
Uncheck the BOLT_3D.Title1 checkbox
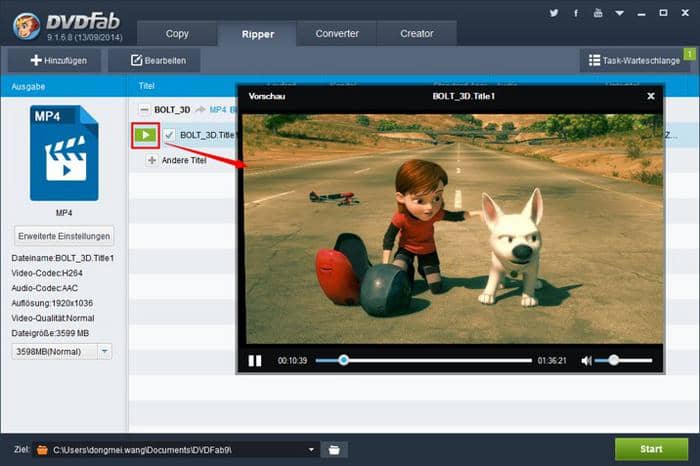coord(169,135)
